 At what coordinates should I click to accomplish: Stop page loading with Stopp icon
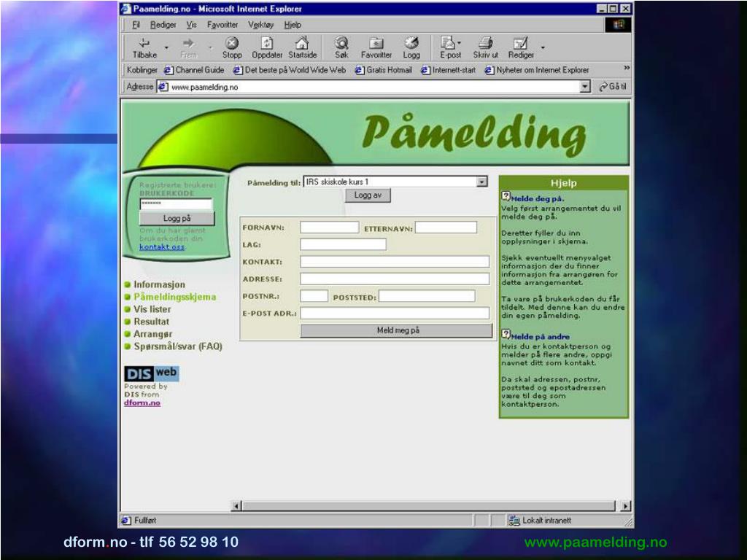click(x=232, y=43)
